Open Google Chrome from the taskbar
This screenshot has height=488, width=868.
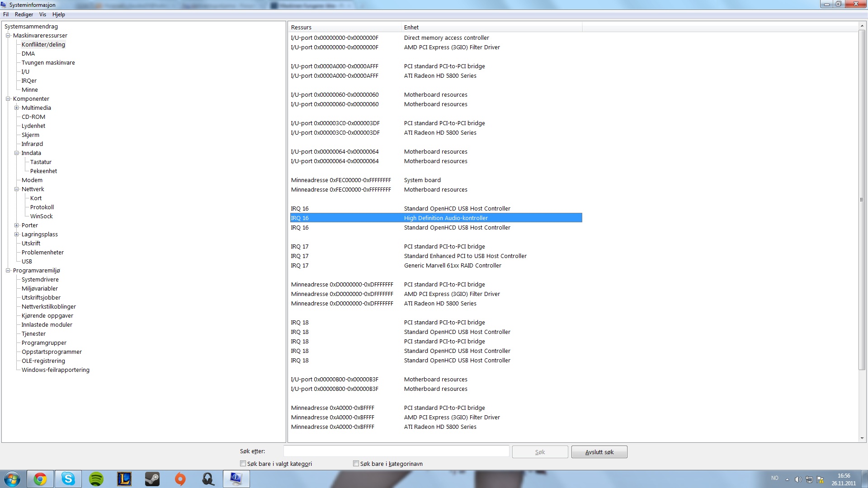(40, 479)
